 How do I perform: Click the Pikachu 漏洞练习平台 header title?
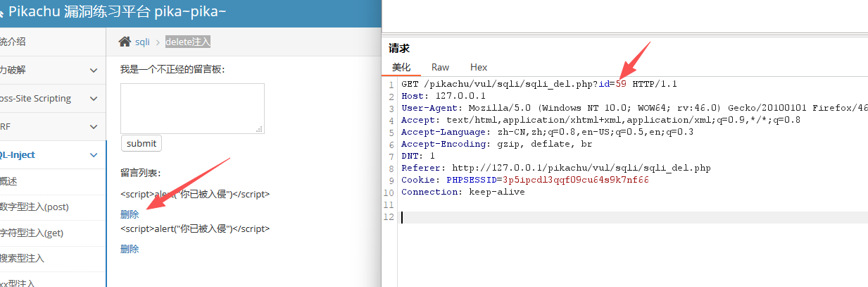[x=118, y=11]
